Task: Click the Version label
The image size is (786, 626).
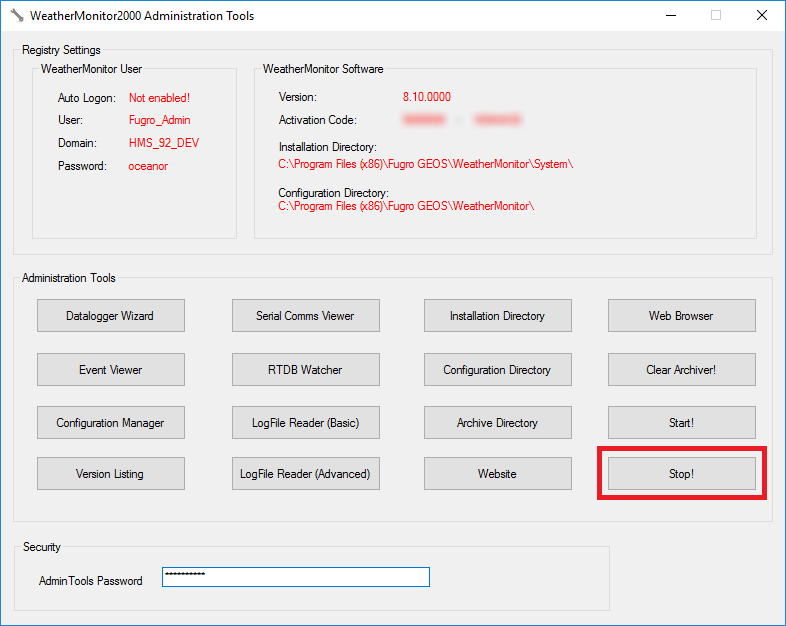Action: coord(298,97)
